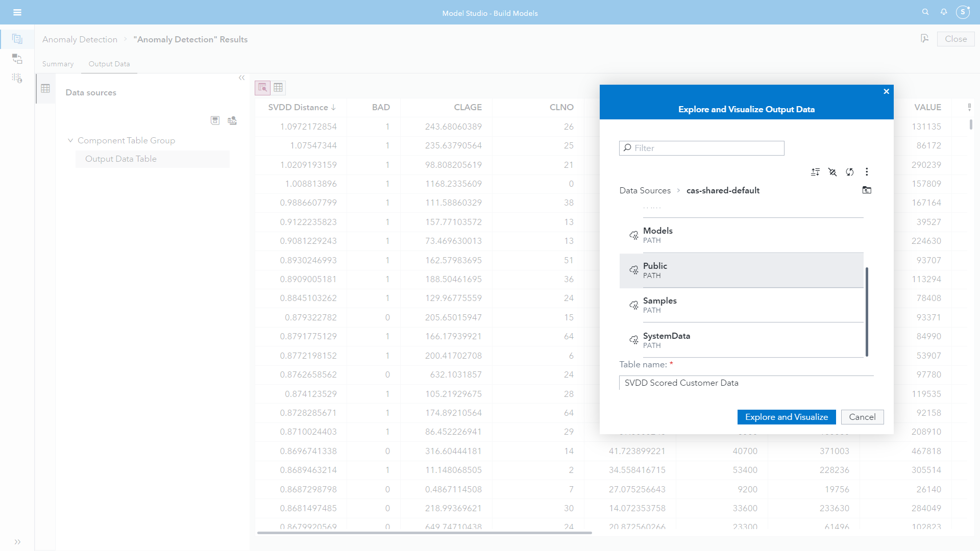The height and width of the screenshot is (551, 980).
Task: Click in the Table name input field
Action: coord(746,383)
